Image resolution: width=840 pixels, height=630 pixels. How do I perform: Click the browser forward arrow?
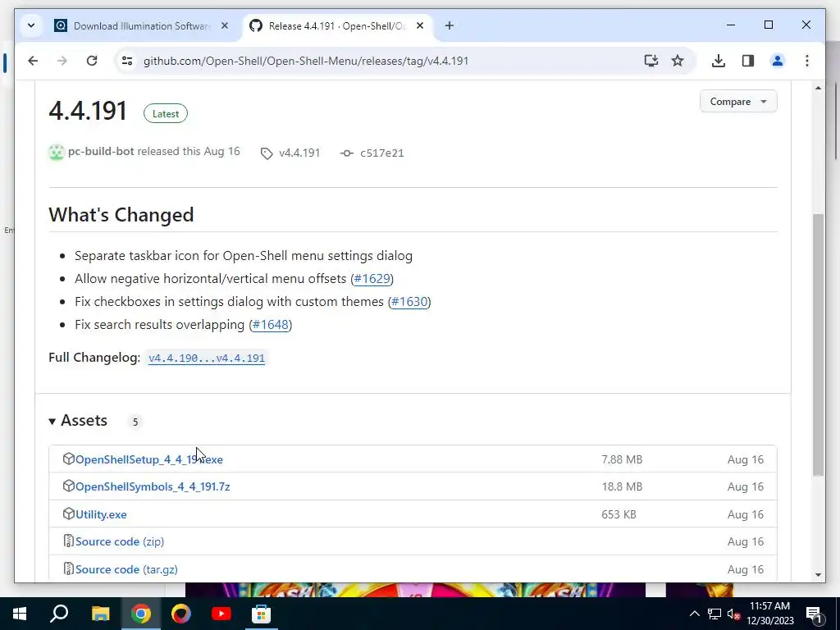62,61
